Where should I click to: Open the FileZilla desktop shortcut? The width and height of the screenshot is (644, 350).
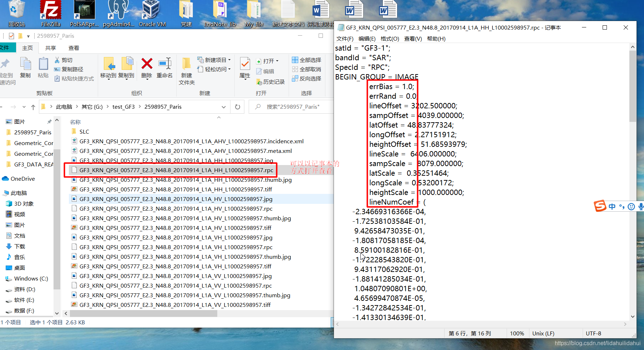[x=50, y=14]
